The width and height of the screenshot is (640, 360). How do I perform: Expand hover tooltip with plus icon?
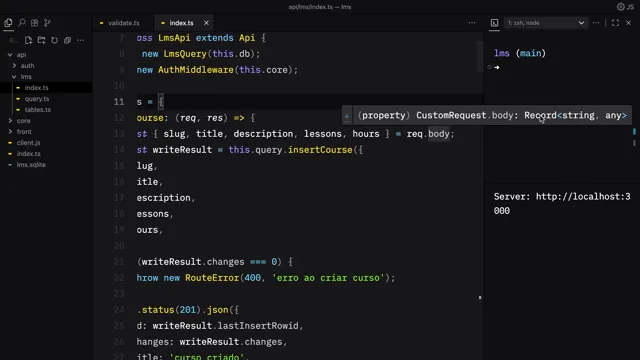point(347,116)
